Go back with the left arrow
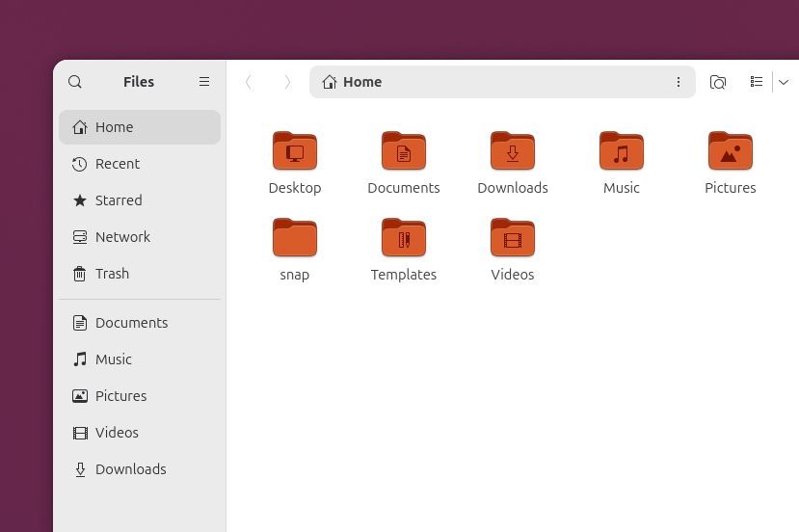 point(249,82)
